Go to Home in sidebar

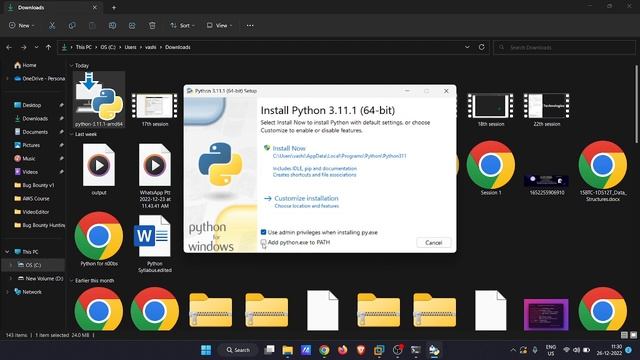pos(25,65)
